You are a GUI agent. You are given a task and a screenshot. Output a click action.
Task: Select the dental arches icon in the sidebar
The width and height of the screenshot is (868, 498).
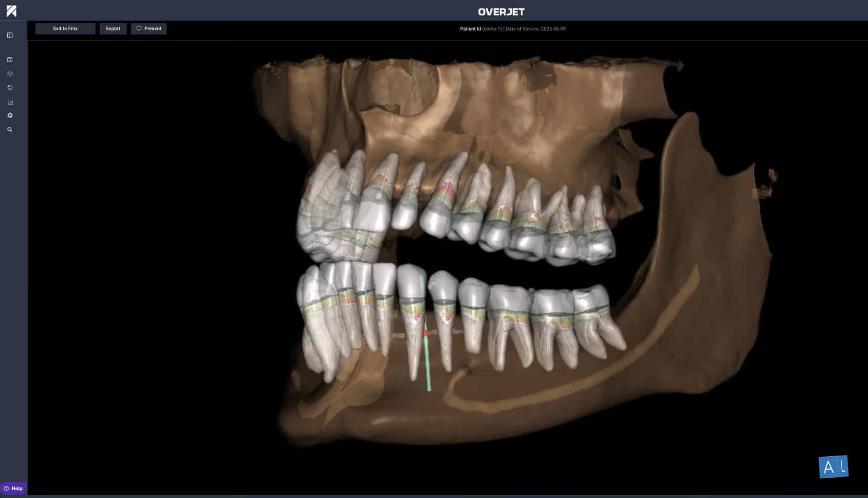pyautogui.click(x=9, y=73)
